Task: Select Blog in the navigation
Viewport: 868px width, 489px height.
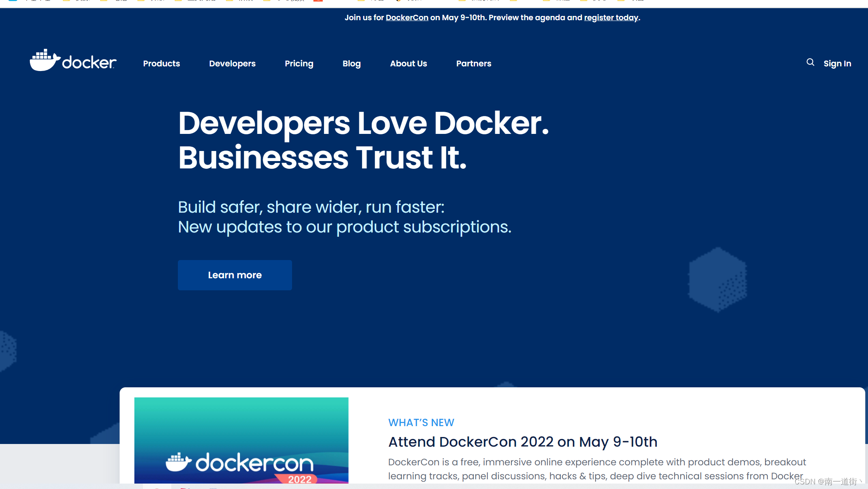Action: pyautogui.click(x=351, y=63)
